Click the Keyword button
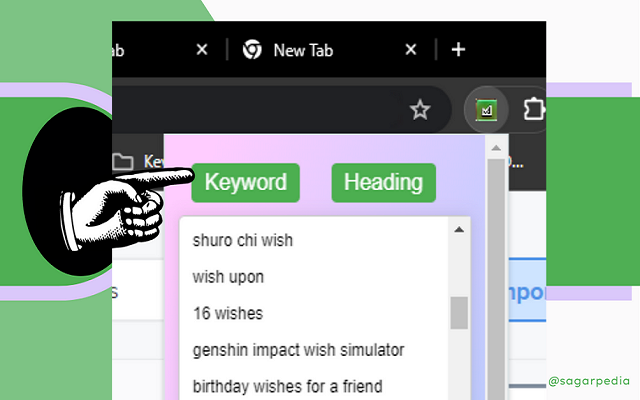 (x=246, y=182)
